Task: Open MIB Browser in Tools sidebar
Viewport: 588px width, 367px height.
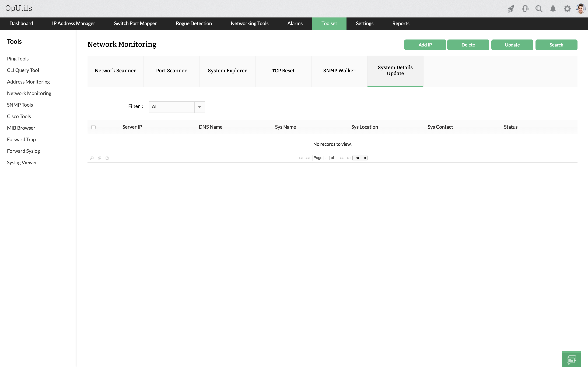Action: pyautogui.click(x=21, y=128)
